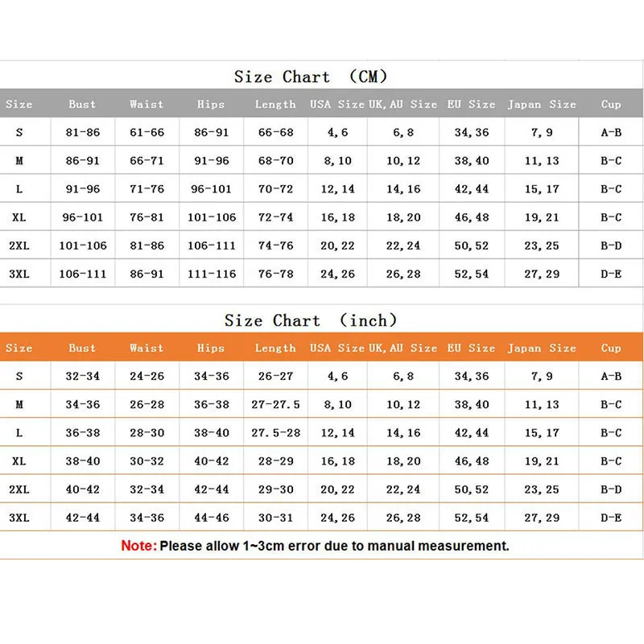Click the 111-116 hips cell
The image size is (644, 644).
pyautogui.click(x=211, y=274)
